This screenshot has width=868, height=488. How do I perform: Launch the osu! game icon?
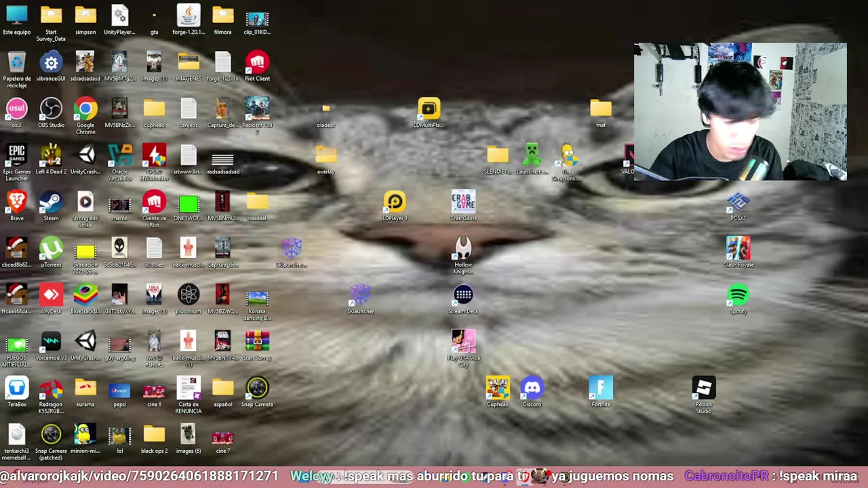pos(17,113)
